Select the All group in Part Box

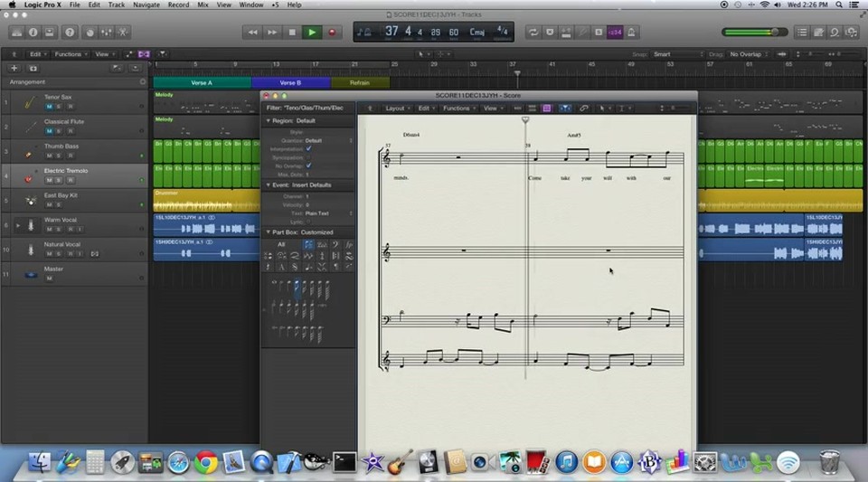[x=281, y=244]
